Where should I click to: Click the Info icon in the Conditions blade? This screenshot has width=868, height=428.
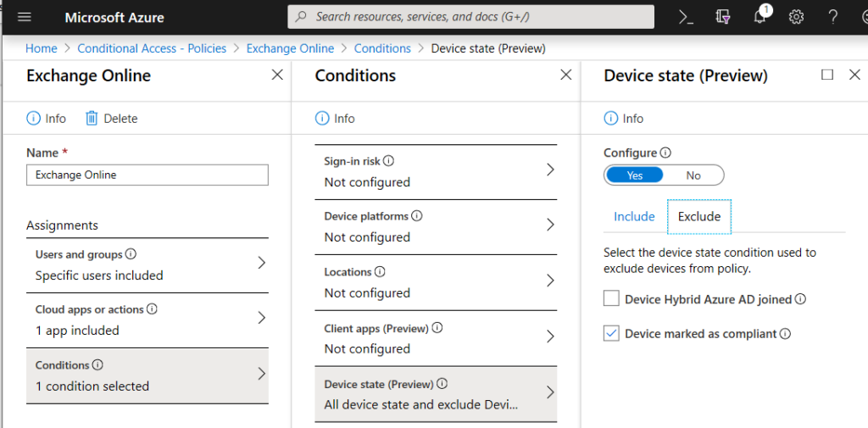pyautogui.click(x=322, y=118)
